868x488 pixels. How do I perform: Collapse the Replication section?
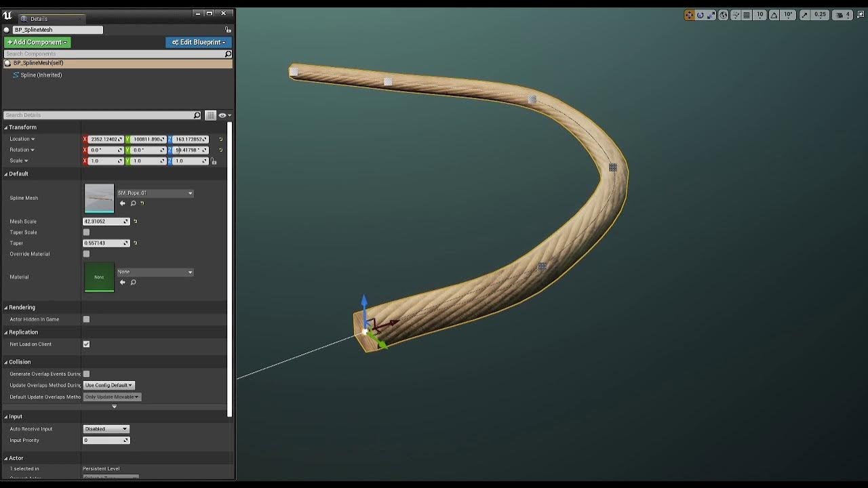(x=6, y=332)
